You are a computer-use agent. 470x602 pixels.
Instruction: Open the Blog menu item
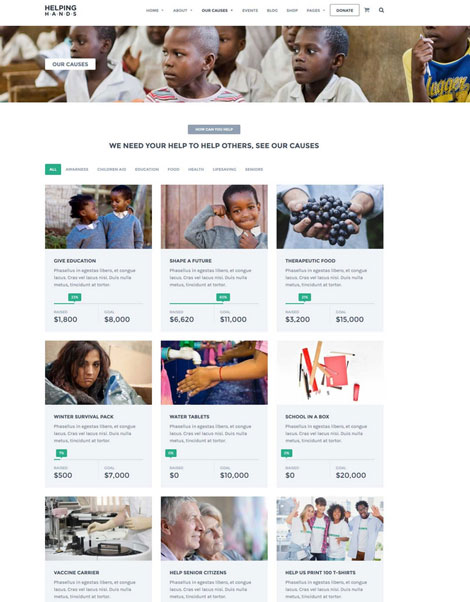click(272, 10)
